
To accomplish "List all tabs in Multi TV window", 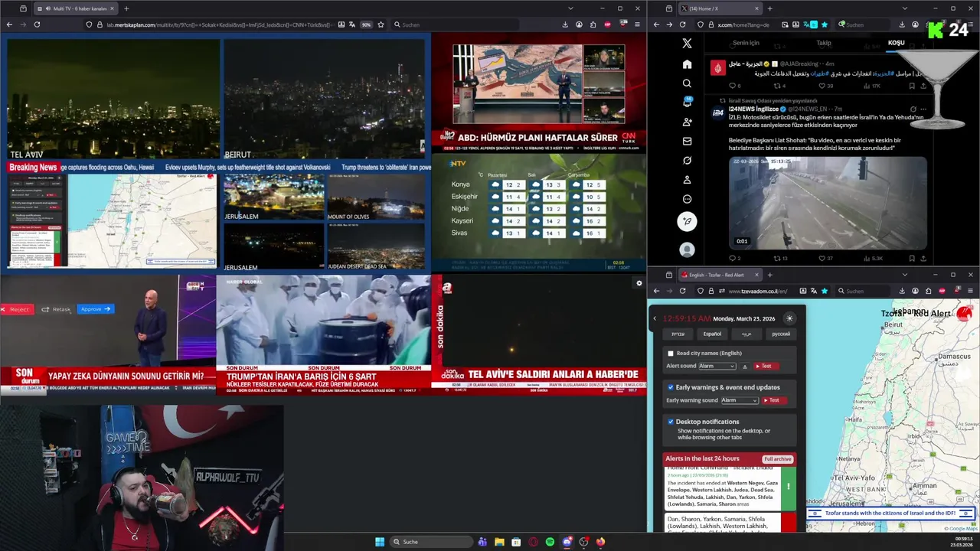I will (x=570, y=8).
